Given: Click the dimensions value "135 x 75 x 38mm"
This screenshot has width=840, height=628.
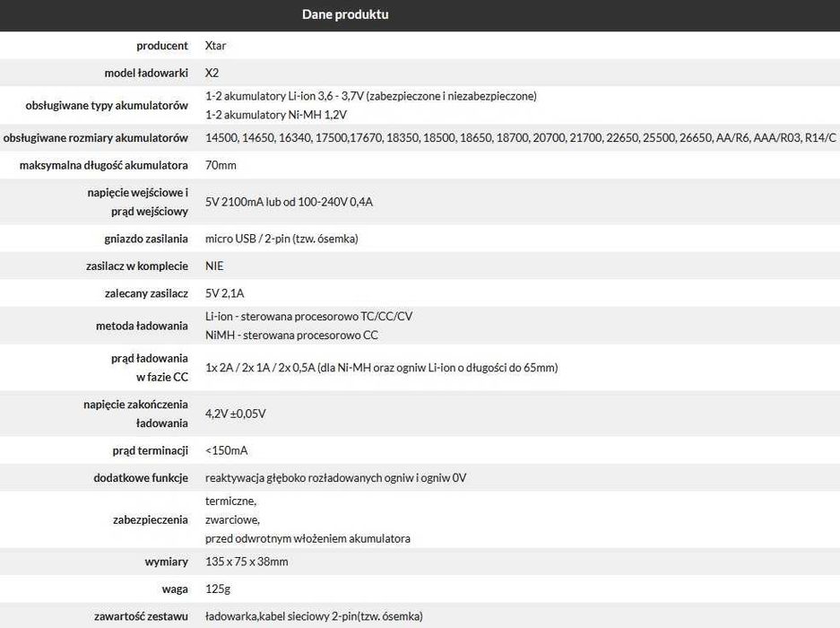Looking at the screenshot, I should (247, 562).
